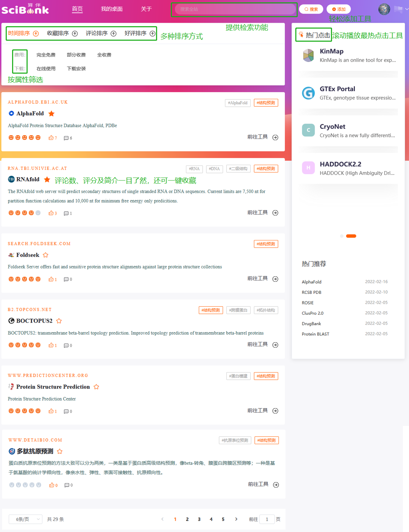Like the AlphaFold tool with thumbs-up icon
This screenshot has height=532, width=409.
pos(51,138)
